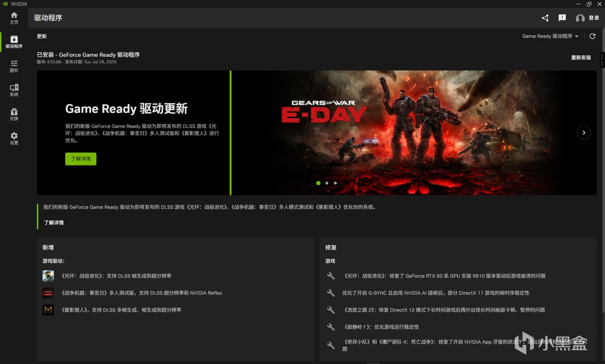The width and height of the screenshot is (605, 364).
Task: Select the first carousel dot
Action: coord(318,183)
